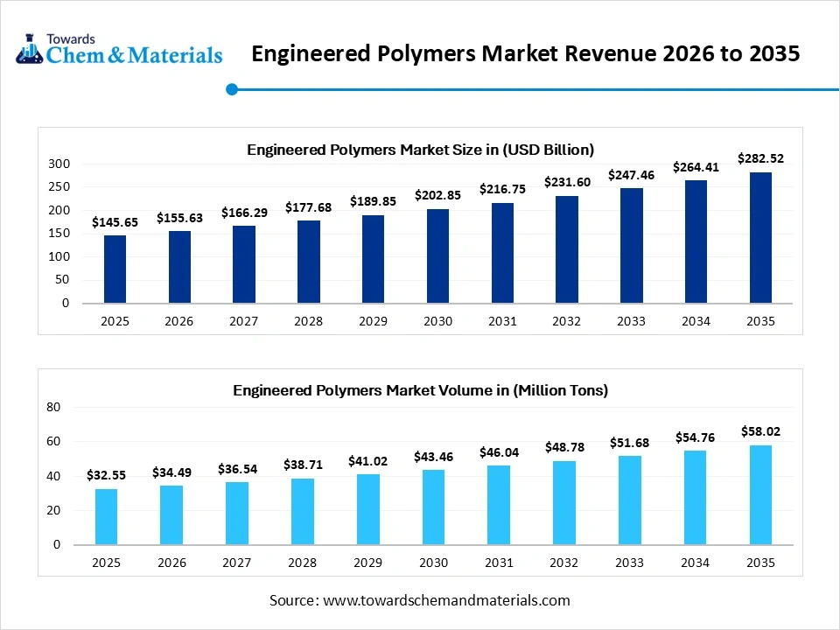The height and width of the screenshot is (630, 840).
Task: Select the dark blue 2028 market size bar
Action: click(309, 262)
